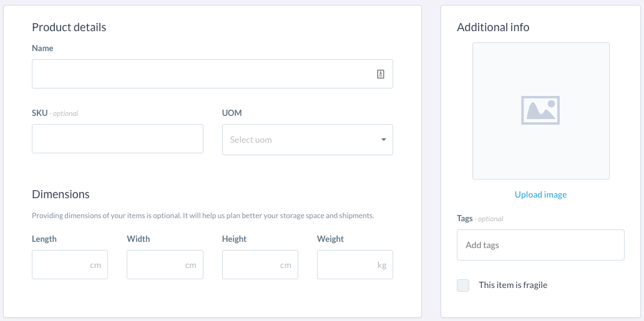Click the Width dimension field
644x321 pixels.
pos(156,265)
